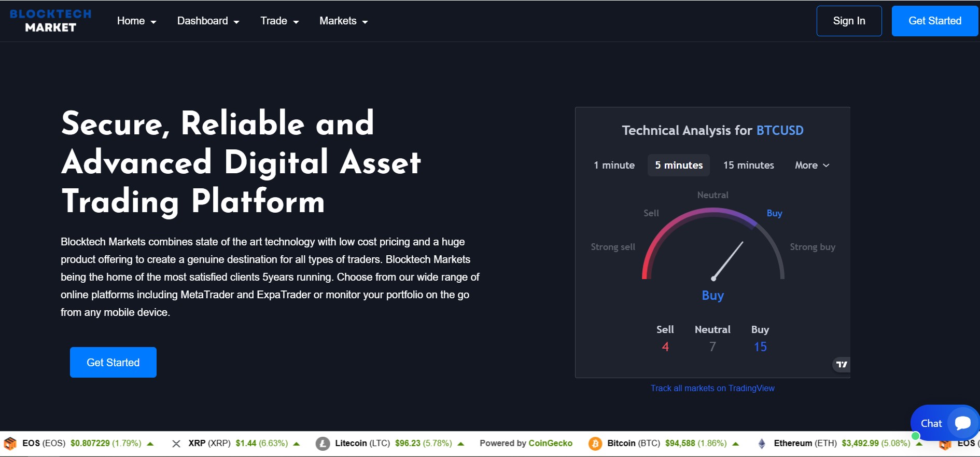Click the large blue Buy gauge result

(712, 295)
